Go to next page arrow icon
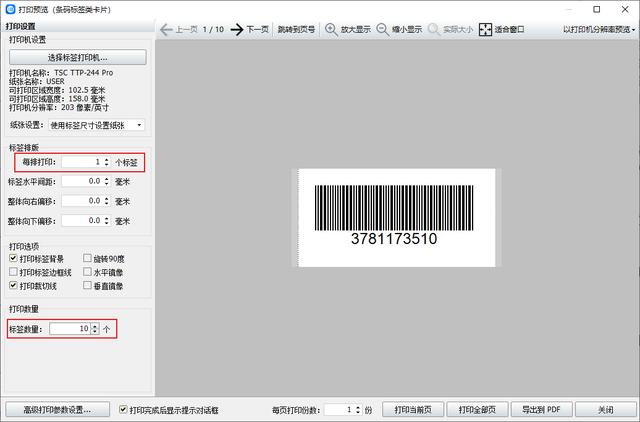This screenshot has width=640, height=422. [x=237, y=29]
